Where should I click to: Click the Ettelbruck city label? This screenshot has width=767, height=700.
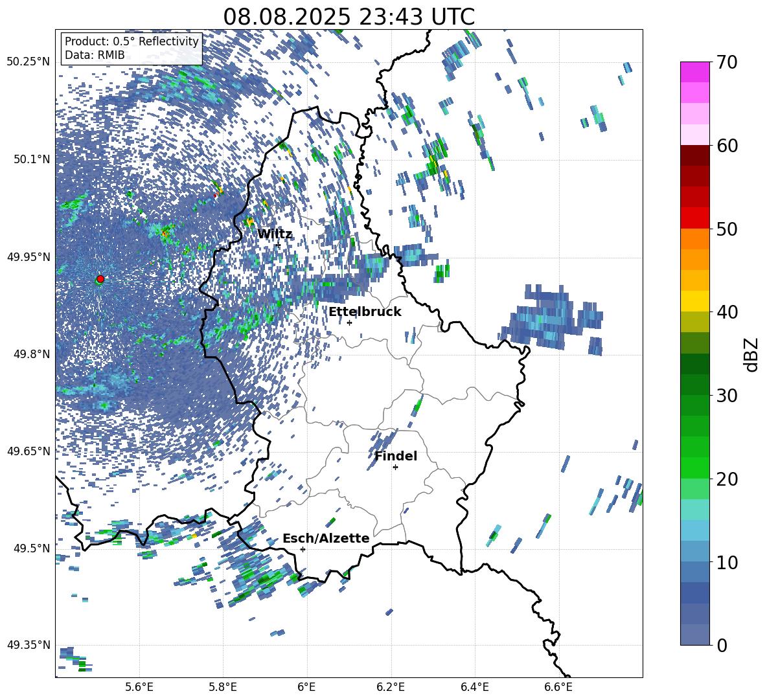365,312
